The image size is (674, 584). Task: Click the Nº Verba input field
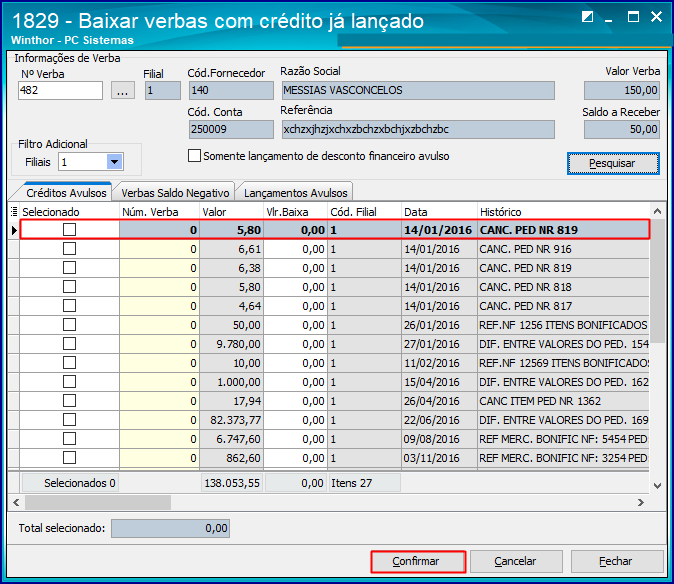(60, 90)
